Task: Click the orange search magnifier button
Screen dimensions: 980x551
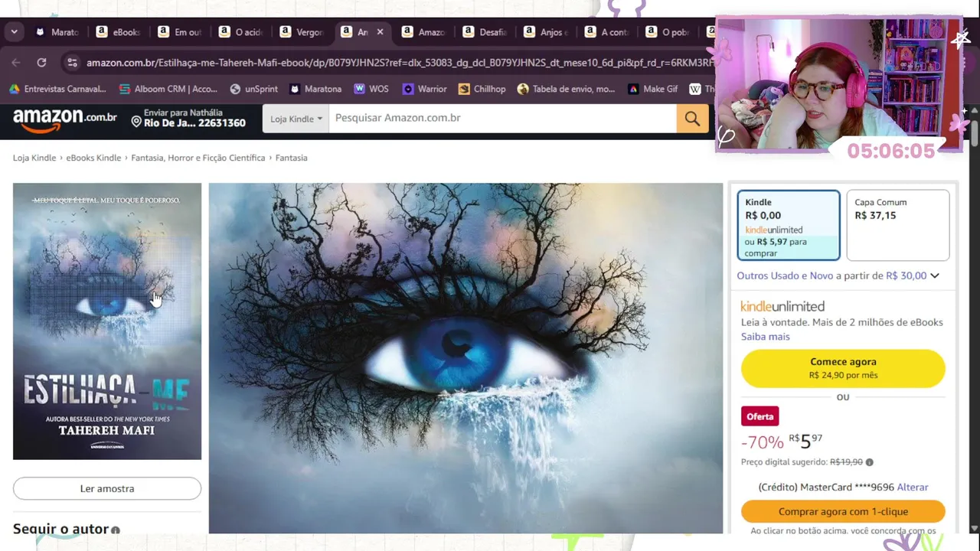Action: 692,119
